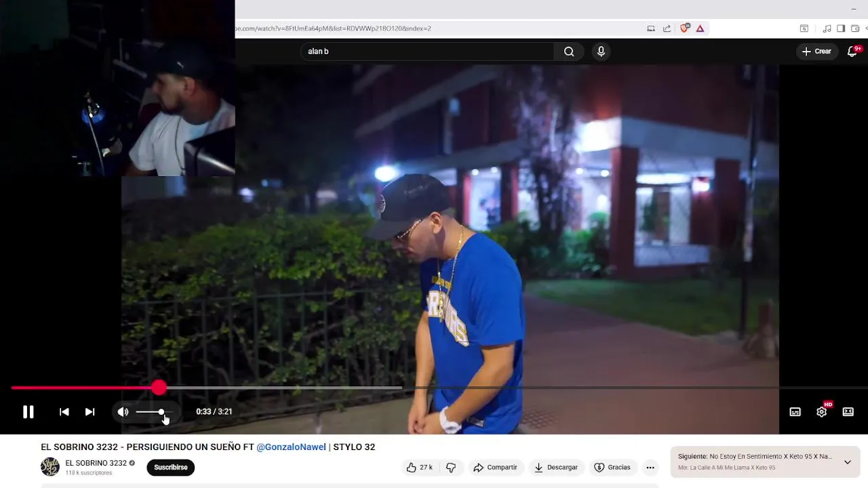Viewport: 868px width, 488px height.
Task: Open more actions three-dot menu
Action: [x=650, y=467]
